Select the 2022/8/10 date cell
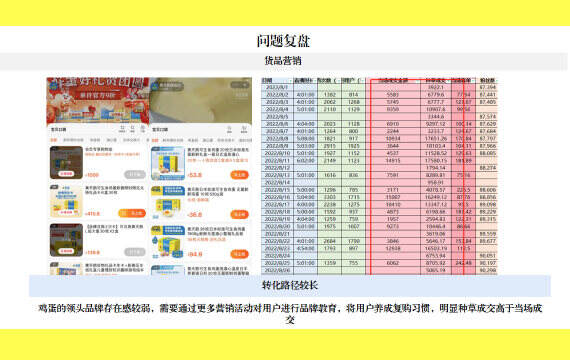Viewport: 570px width, 360px height. coord(277,153)
